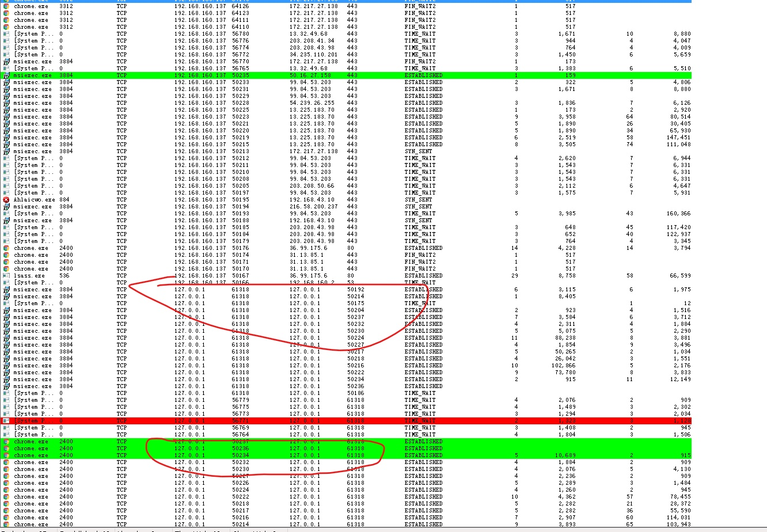The height and width of the screenshot is (532, 767).
Task: Click the TIME_WAIT state in the red highlighted row
Action: 420,420
